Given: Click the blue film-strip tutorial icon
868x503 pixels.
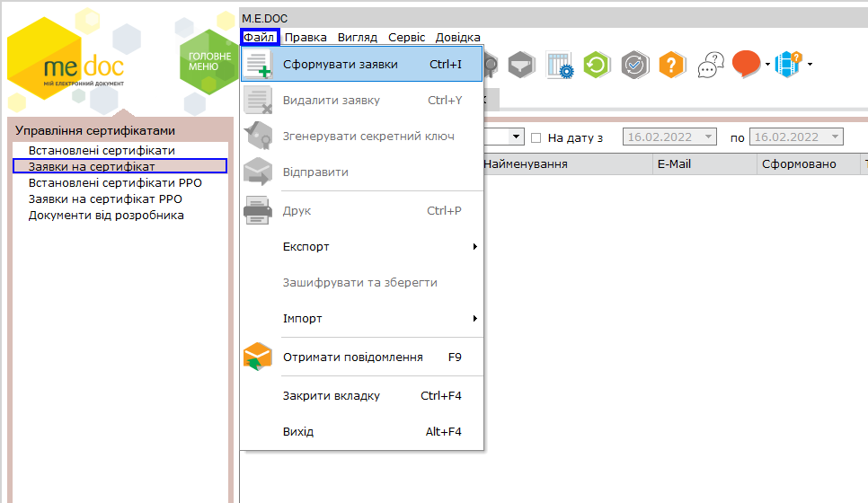Looking at the screenshot, I should click(x=788, y=64).
